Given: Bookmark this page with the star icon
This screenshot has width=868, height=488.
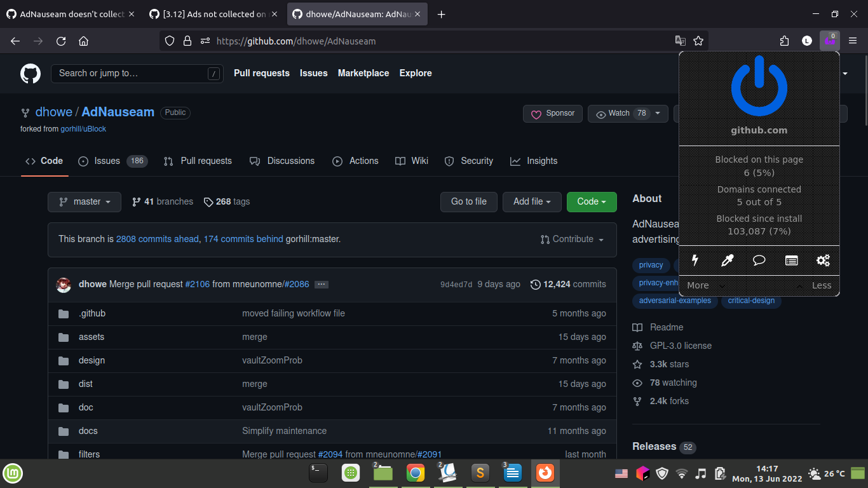Looking at the screenshot, I should click(x=698, y=40).
